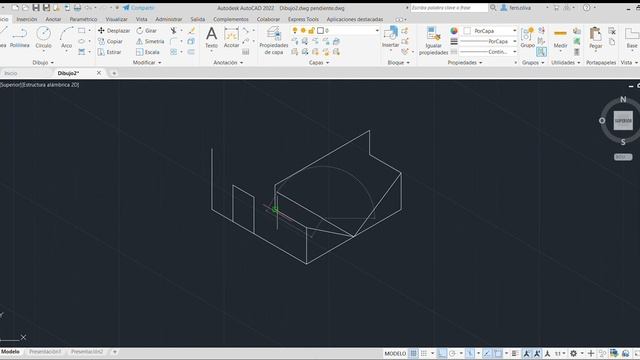640x360 pixels.
Task: Click North on the ViewCube compass
Action: click(623, 99)
